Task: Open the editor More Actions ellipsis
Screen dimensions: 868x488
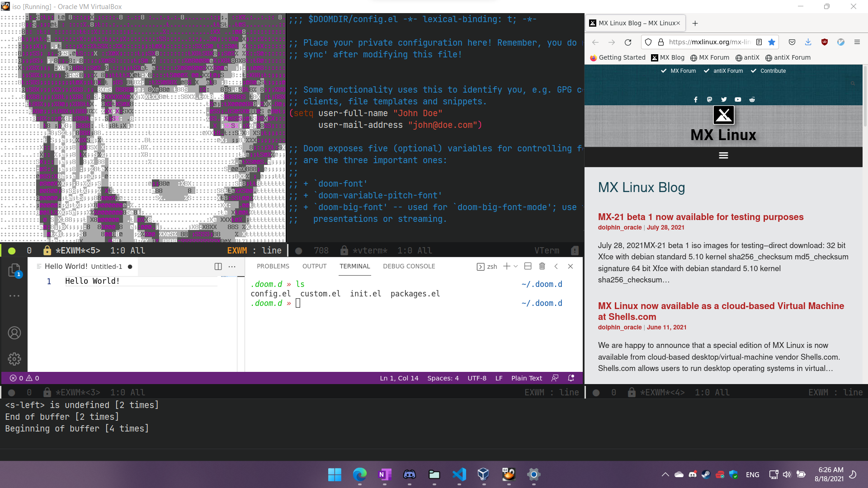Action: click(x=232, y=267)
